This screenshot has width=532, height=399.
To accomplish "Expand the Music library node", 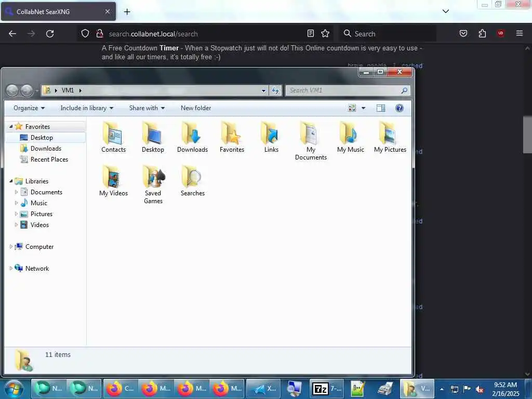I will [16, 203].
